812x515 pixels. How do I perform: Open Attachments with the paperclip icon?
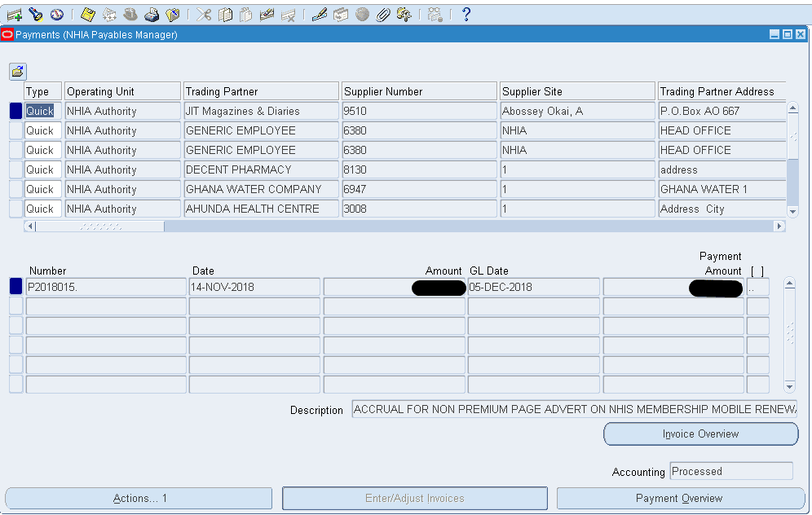383,15
